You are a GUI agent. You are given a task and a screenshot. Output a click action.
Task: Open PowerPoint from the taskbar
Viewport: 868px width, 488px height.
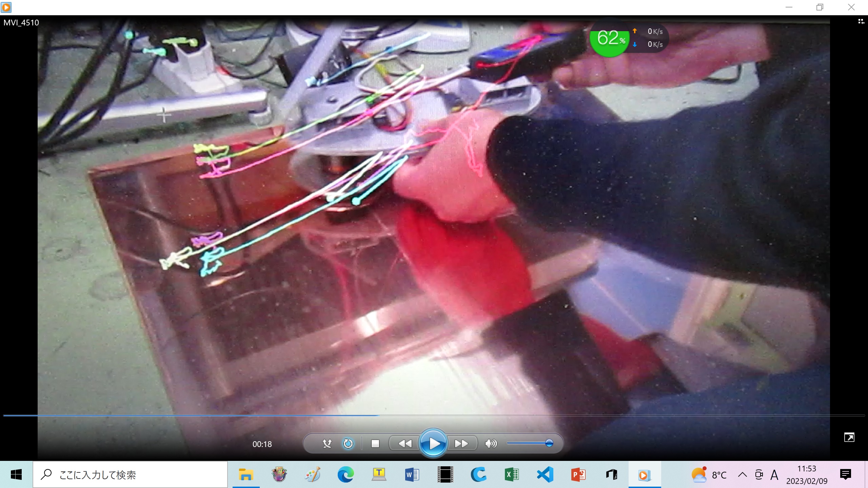(x=578, y=474)
